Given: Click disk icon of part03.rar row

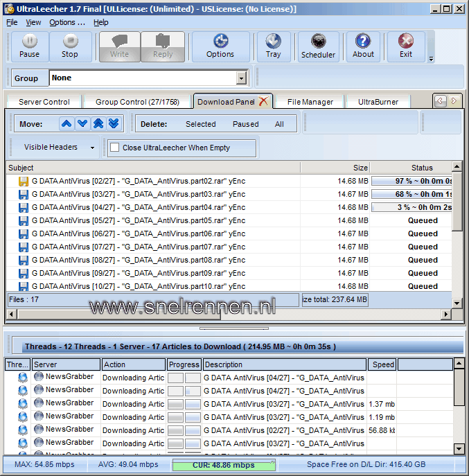Looking at the screenshot, I should tap(24, 195).
